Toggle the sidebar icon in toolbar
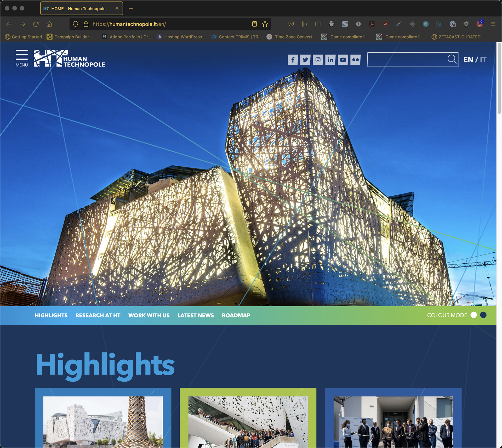 (x=318, y=24)
